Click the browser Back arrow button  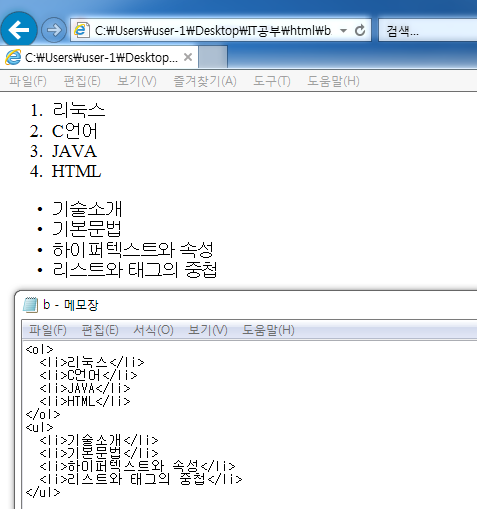[x=19, y=30]
